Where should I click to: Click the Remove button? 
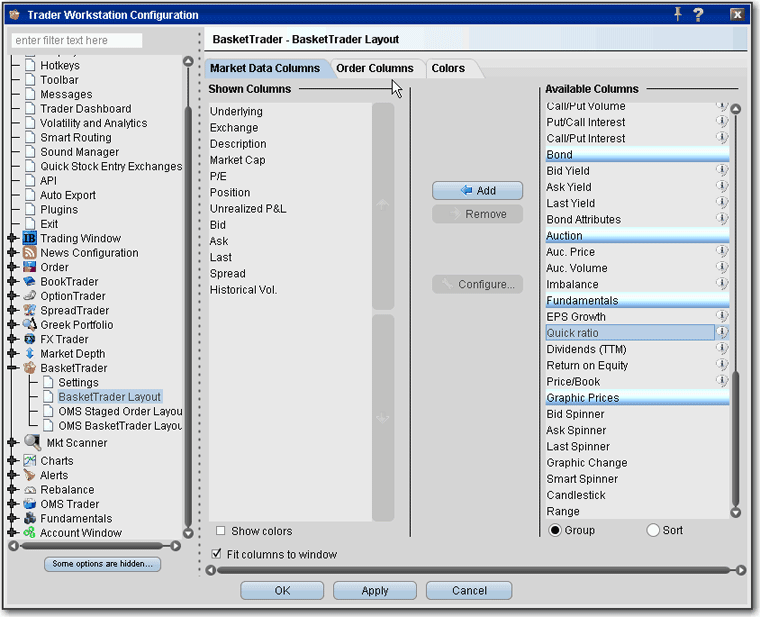click(477, 214)
